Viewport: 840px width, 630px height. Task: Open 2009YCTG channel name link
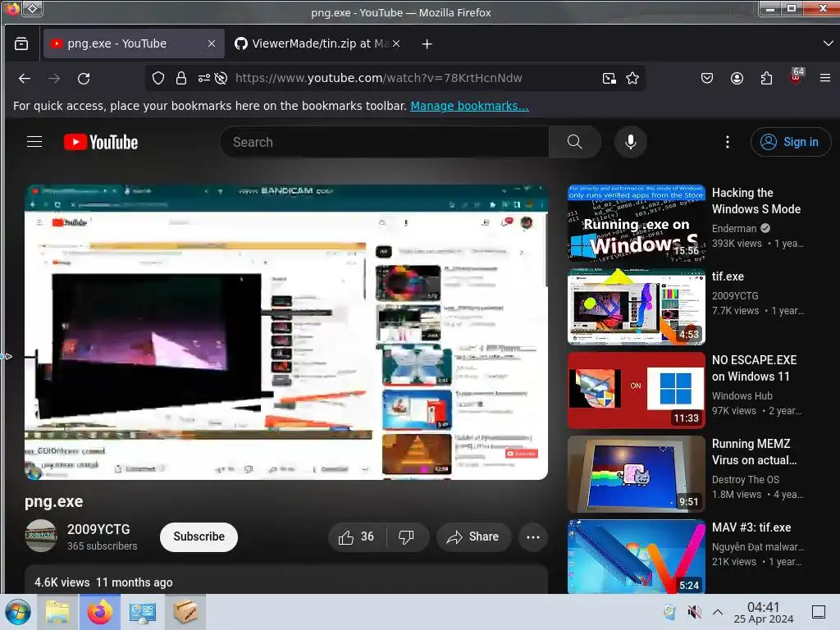(98, 529)
